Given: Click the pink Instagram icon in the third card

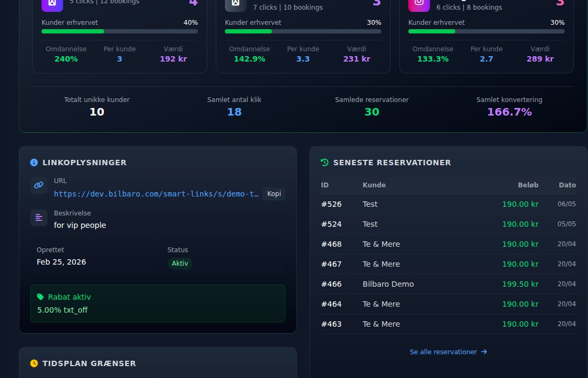Looking at the screenshot, I should 419,3.
